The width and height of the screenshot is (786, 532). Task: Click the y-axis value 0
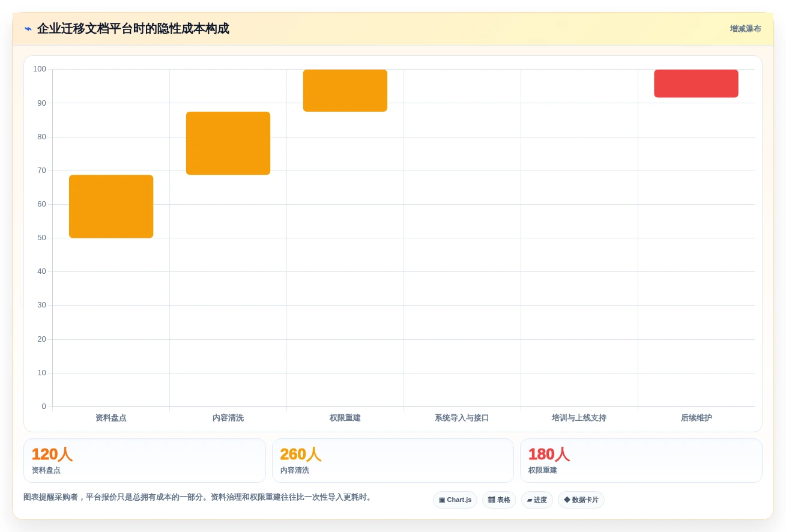pos(44,407)
